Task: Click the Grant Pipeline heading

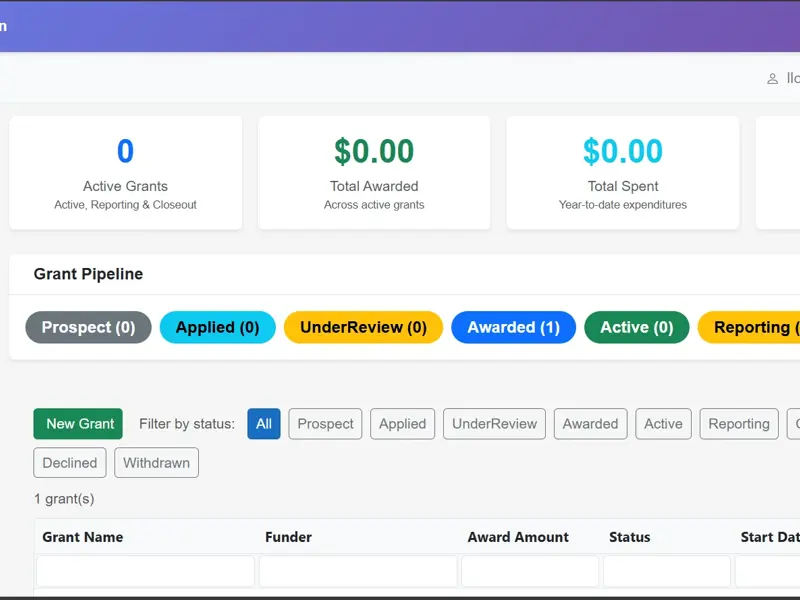Action: (x=88, y=274)
